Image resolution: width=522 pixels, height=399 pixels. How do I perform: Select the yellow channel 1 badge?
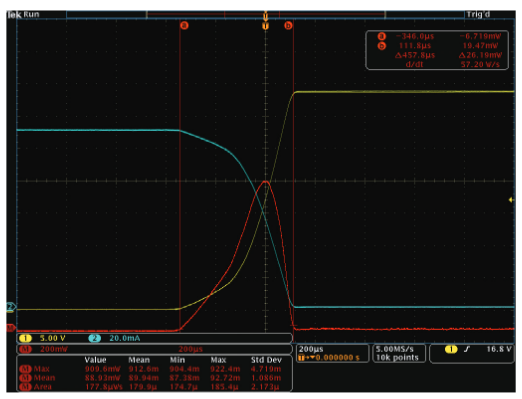(x=25, y=338)
